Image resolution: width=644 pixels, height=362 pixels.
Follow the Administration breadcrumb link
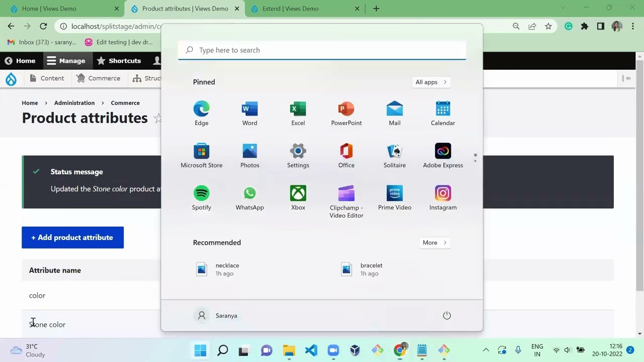click(x=74, y=103)
